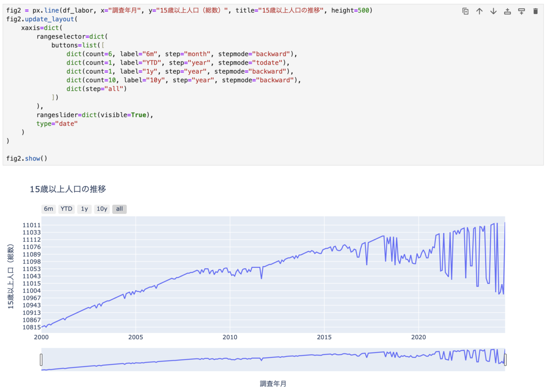Click the chart title 15歳以上人口の推移

tap(68, 189)
